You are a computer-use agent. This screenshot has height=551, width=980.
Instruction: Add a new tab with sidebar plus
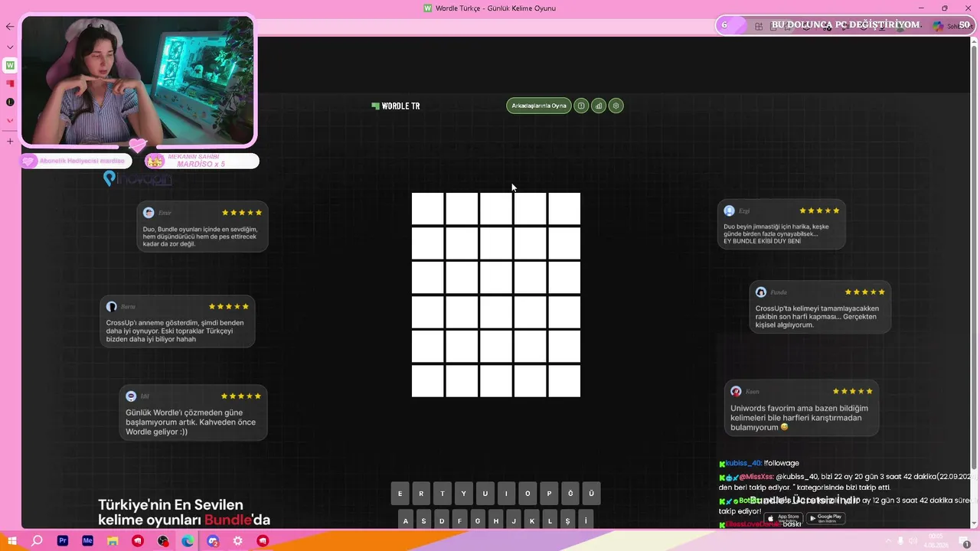click(10, 142)
